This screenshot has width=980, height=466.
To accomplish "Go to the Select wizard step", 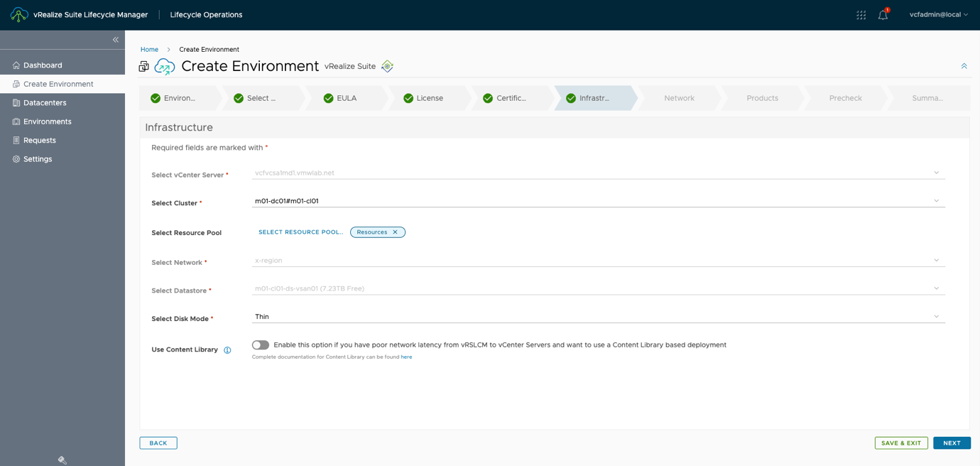I will [262, 98].
